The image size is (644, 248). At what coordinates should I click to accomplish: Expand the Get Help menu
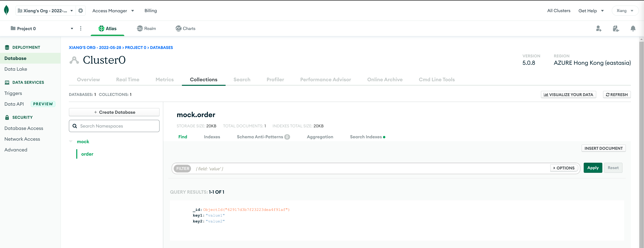591,11
